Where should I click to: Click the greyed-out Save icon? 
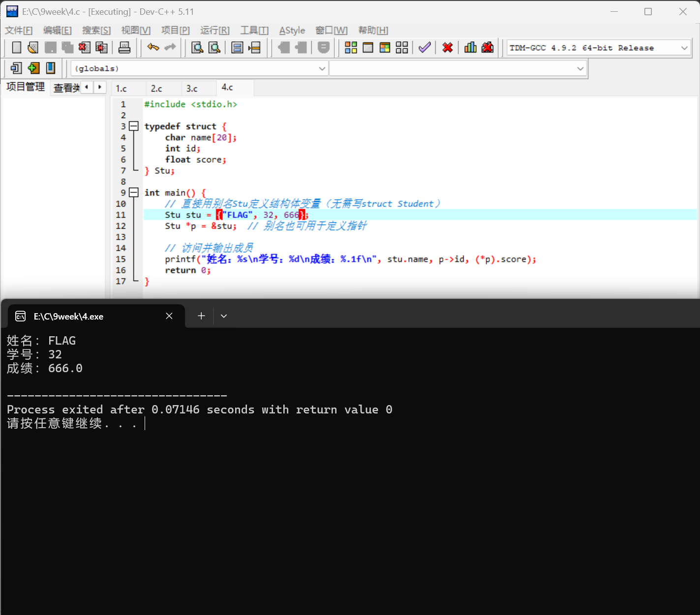(50, 48)
